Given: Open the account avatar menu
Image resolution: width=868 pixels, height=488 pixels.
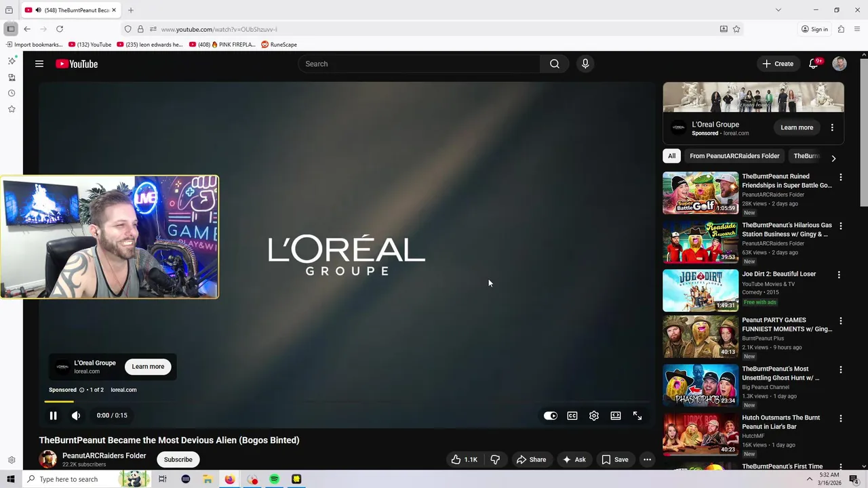Looking at the screenshot, I should click(x=840, y=64).
